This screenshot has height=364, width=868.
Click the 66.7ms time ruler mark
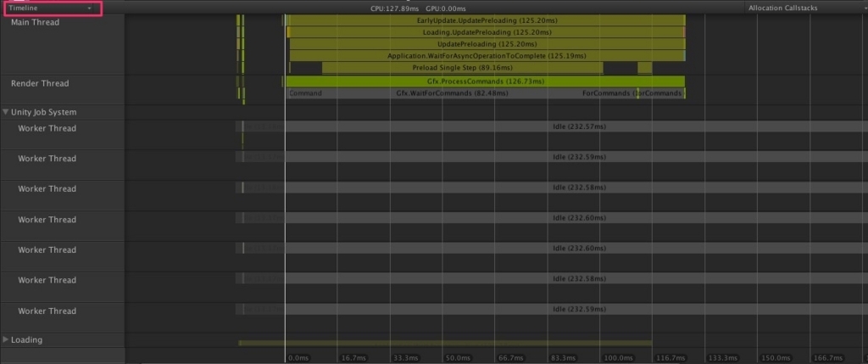point(509,358)
